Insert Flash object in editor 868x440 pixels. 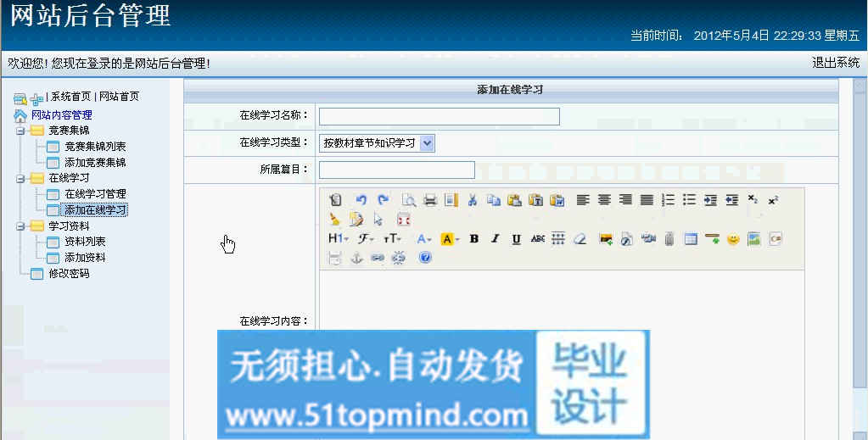pos(627,238)
